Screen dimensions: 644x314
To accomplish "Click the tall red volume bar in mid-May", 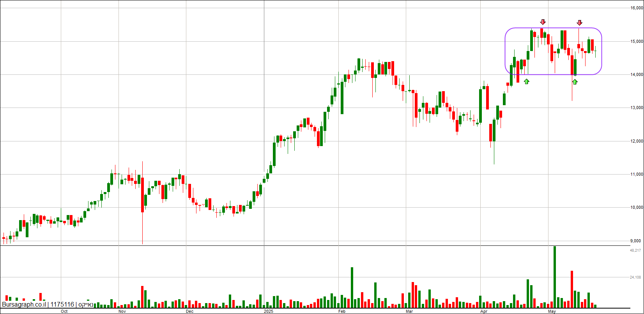I will point(572,289).
